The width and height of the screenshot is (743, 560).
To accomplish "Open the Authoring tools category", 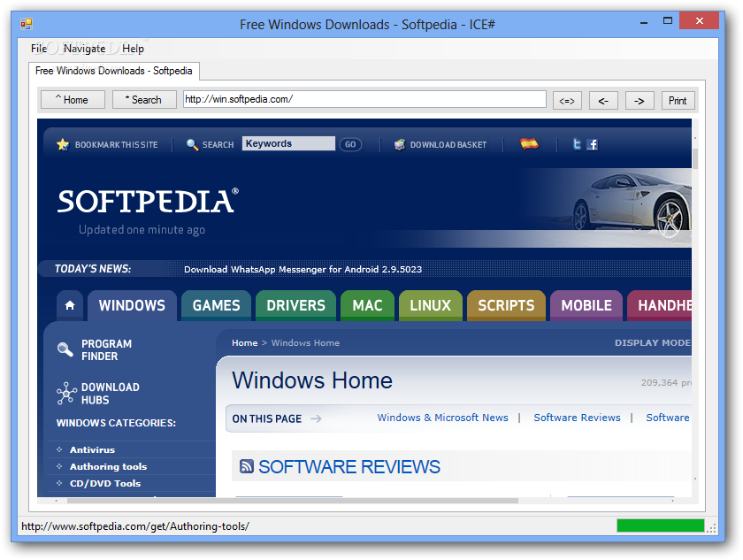I will (x=109, y=466).
